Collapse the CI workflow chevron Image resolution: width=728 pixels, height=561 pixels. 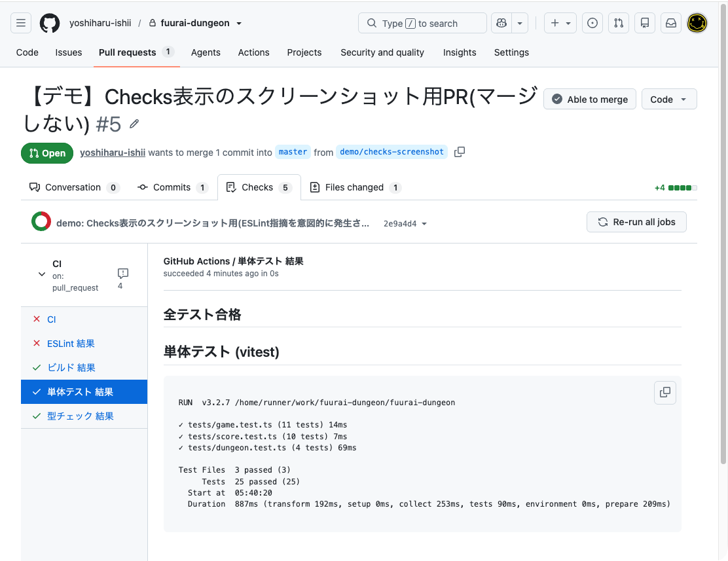[x=42, y=274]
